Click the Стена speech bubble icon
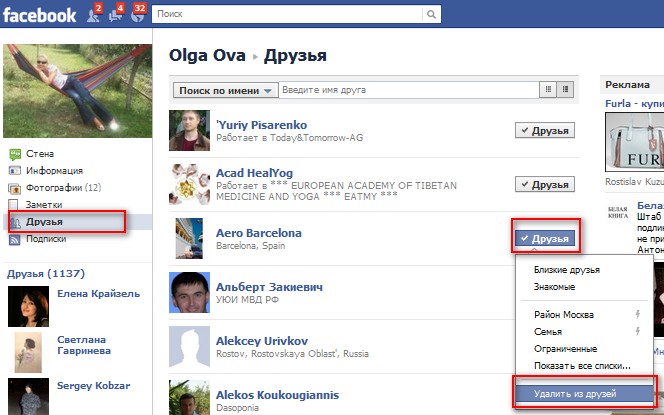664x415 pixels. pyautogui.click(x=15, y=154)
